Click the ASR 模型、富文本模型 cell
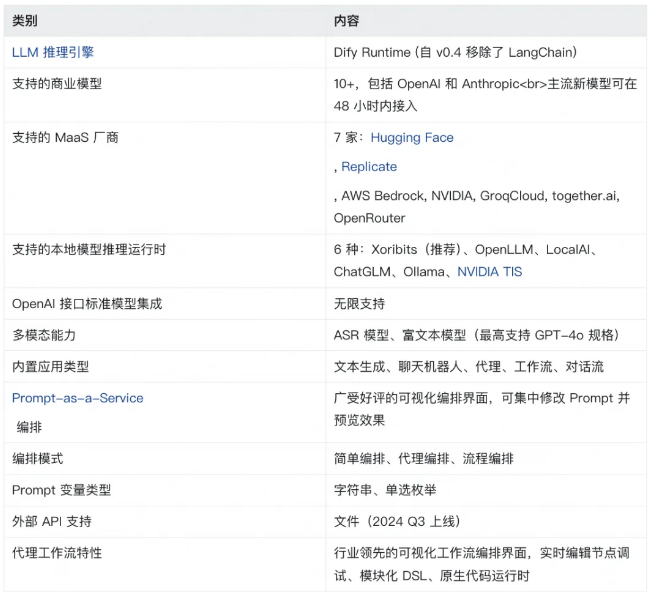This screenshot has width=648, height=592. (x=486, y=335)
